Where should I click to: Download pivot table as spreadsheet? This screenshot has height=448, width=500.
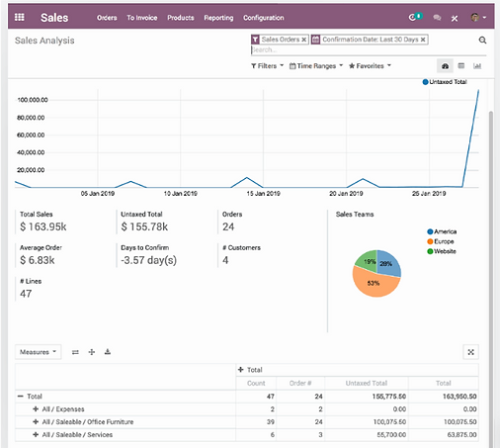[108, 352]
